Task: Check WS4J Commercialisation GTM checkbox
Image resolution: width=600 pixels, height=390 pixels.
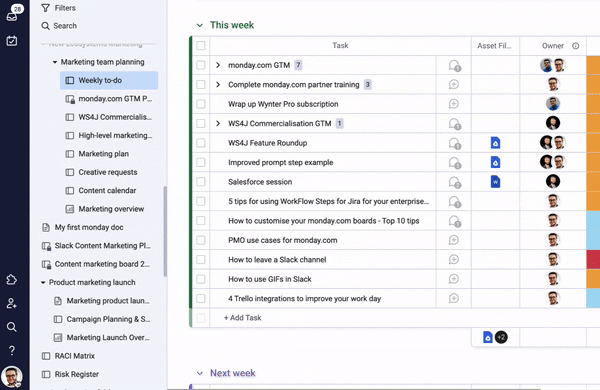Action: pos(201,123)
